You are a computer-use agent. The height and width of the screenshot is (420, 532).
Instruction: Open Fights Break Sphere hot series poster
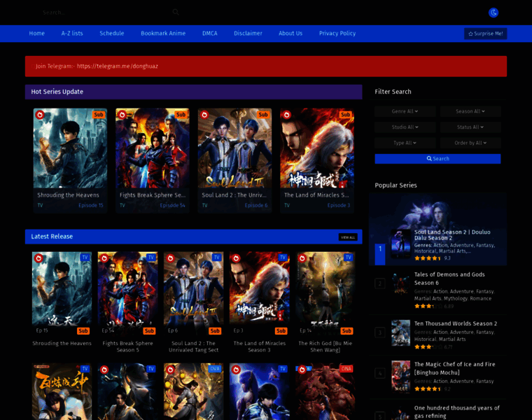click(153, 148)
